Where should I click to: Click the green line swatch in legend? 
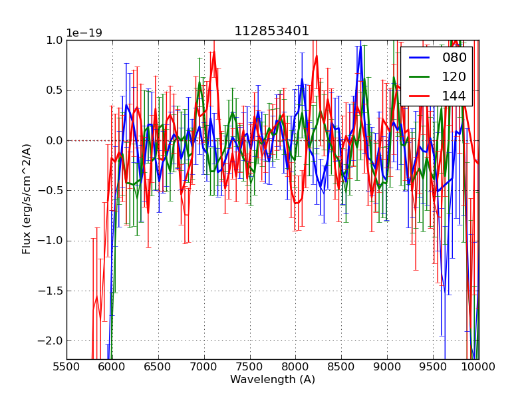pos(419,76)
